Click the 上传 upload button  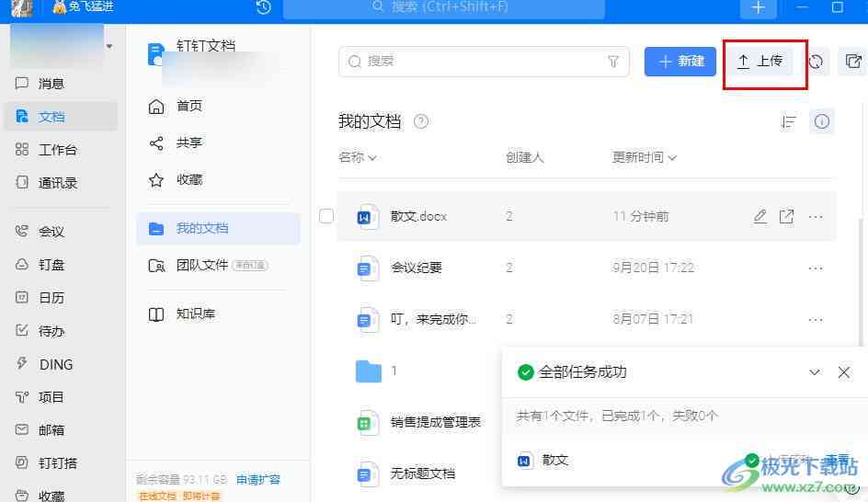(x=760, y=62)
